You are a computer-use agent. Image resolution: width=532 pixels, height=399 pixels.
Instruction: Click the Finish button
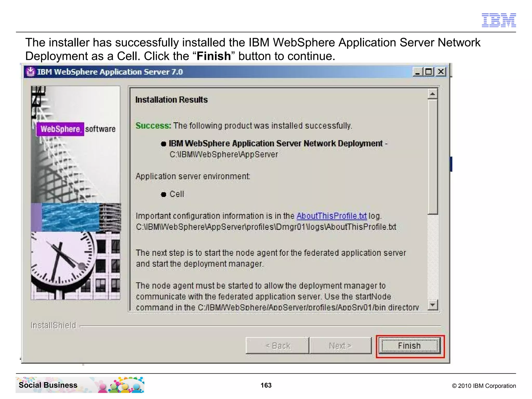[x=410, y=346]
